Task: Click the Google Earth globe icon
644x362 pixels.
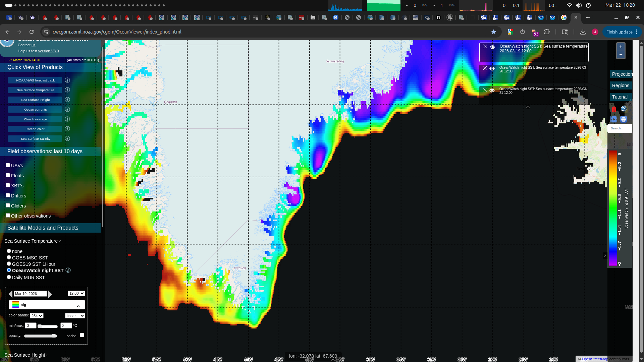Action: (624, 109)
